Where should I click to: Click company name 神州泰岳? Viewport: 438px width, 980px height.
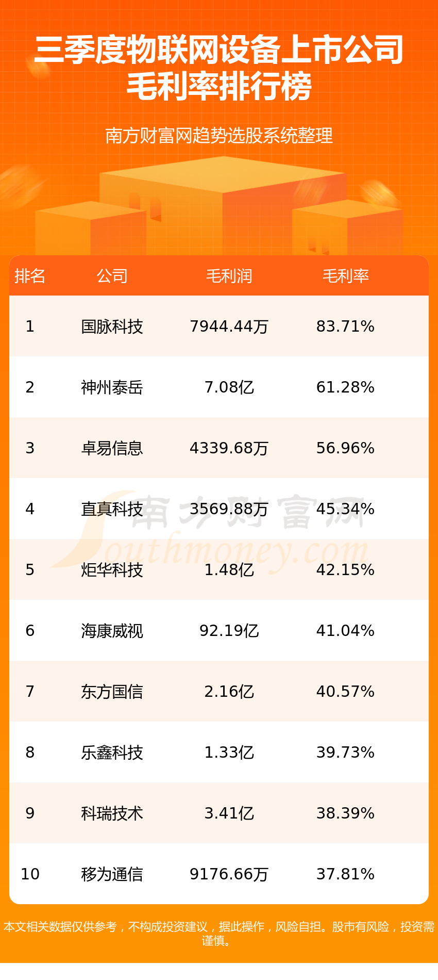[112, 387]
